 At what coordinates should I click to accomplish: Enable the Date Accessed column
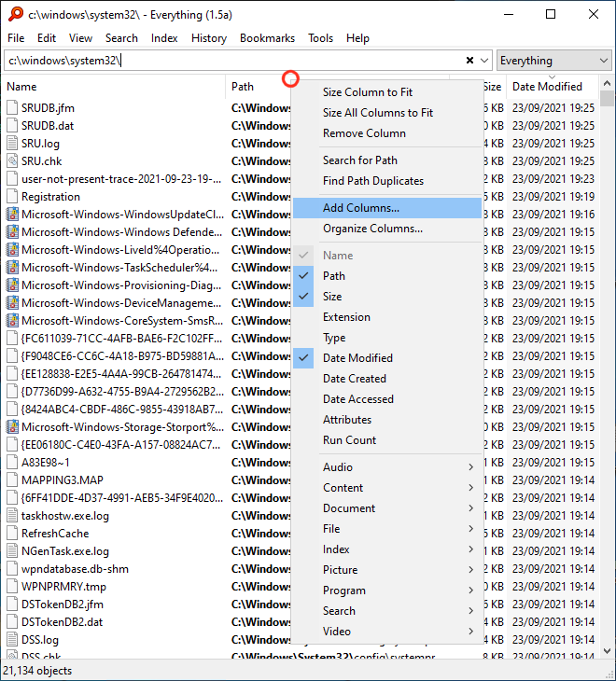pyautogui.click(x=387, y=399)
